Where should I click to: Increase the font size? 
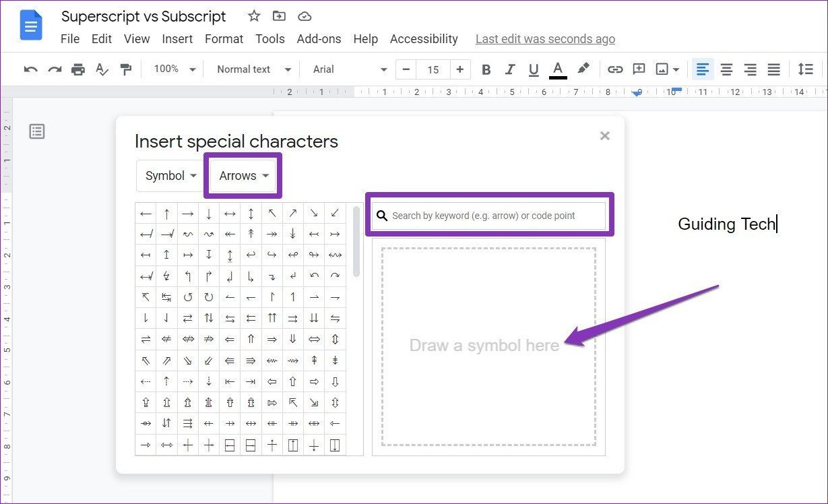459,69
